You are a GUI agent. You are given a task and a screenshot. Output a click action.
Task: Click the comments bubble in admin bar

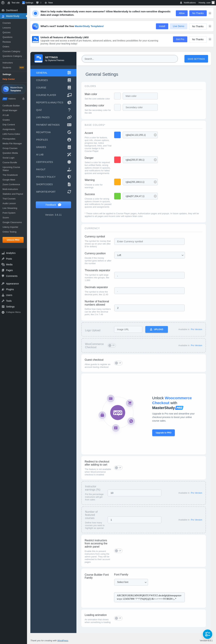[37, 3]
